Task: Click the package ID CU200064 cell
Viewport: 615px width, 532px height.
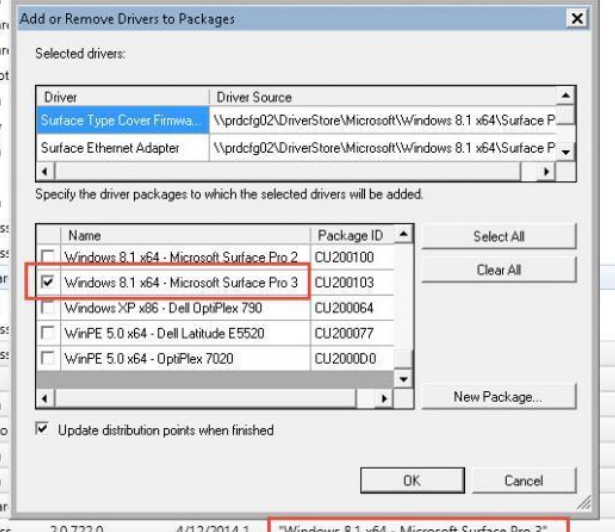Action: click(x=352, y=308)
